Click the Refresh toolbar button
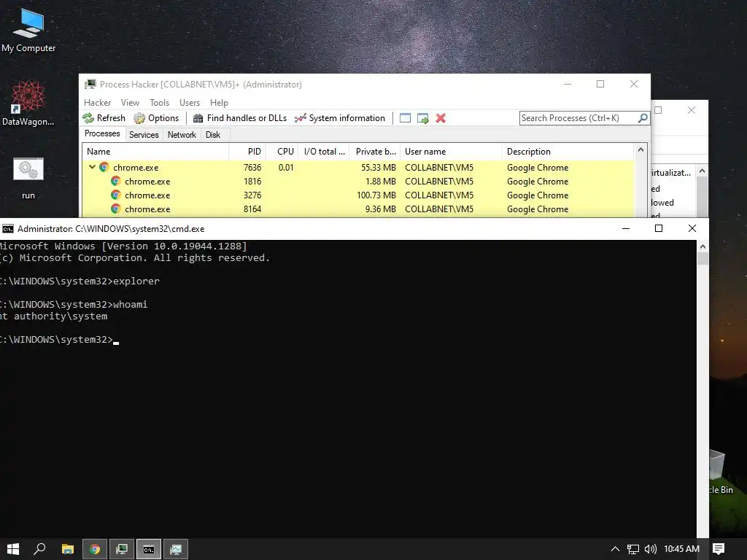Image resolution: width=747 pixels, height=560 pixels. (x=104, y=118)
